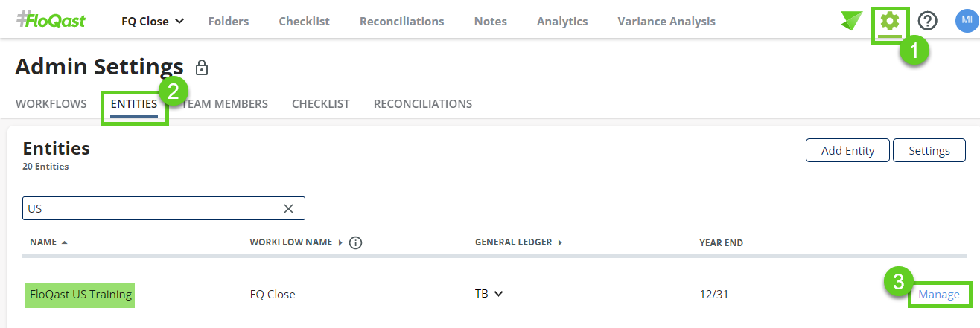Image resolution: width=980 pixels, height=328 pixels.
Task: Clear the search field with the X icon
Action: [x=289, y=209]
